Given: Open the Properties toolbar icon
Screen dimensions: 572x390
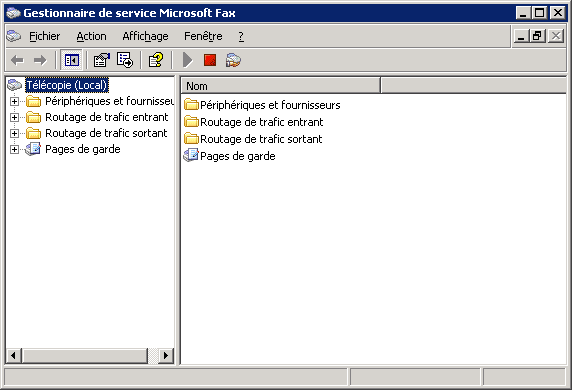Looking at the screenshot, I should 101,60.
